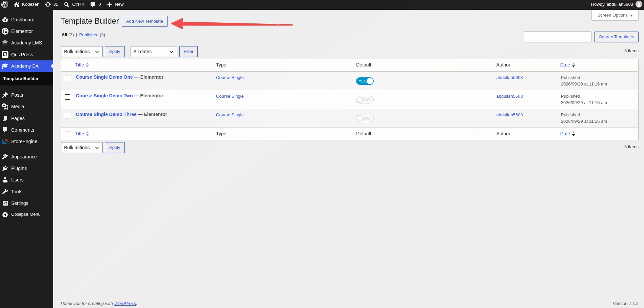Open the Ctrl+K search icon
Image resolution: width=644 pixels, height=308 pixels.
[x=66, y=4]
